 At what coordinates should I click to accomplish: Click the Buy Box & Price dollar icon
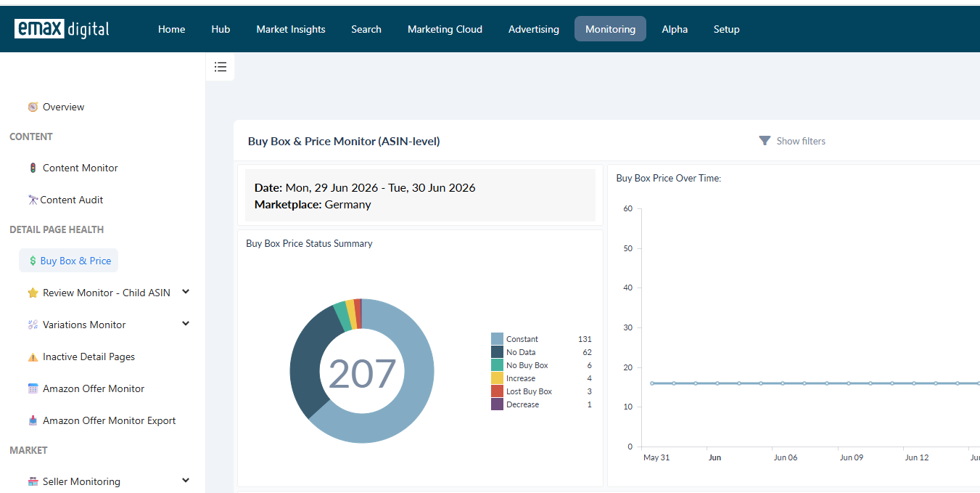pyautogui.click(x=33, y=261)
